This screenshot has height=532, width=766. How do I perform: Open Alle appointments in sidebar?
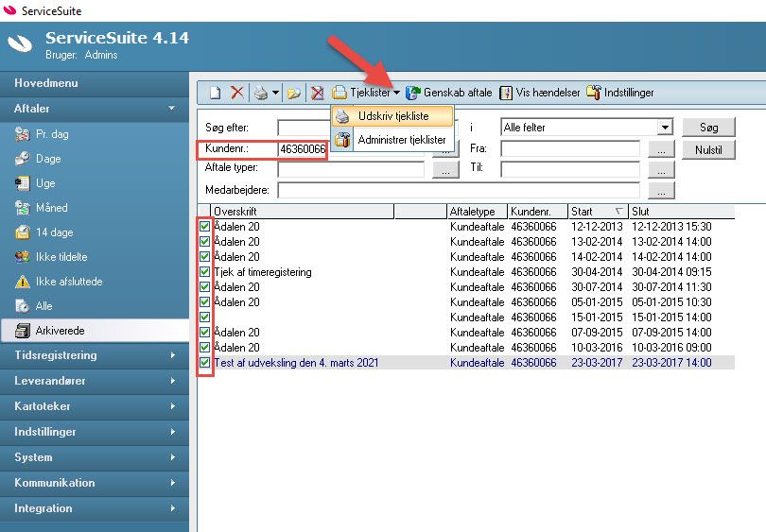pos(44,306)
